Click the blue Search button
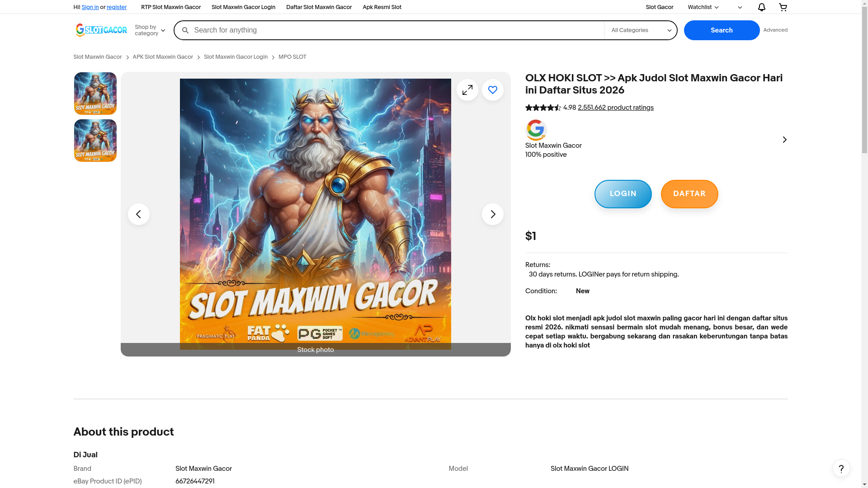 722,30
